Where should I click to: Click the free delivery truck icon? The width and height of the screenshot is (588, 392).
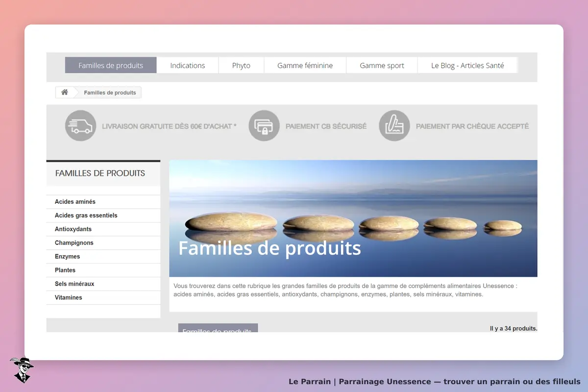(x=80, y=126)
